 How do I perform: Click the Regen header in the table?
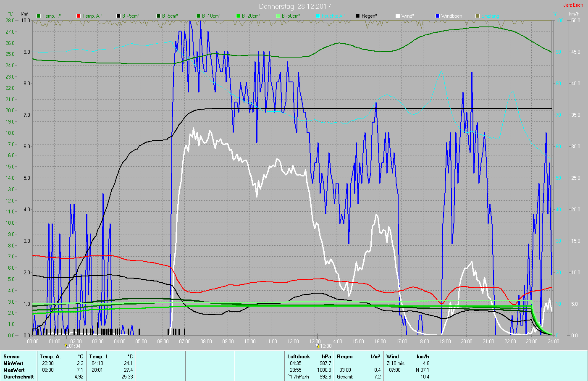tap(345, 357)
